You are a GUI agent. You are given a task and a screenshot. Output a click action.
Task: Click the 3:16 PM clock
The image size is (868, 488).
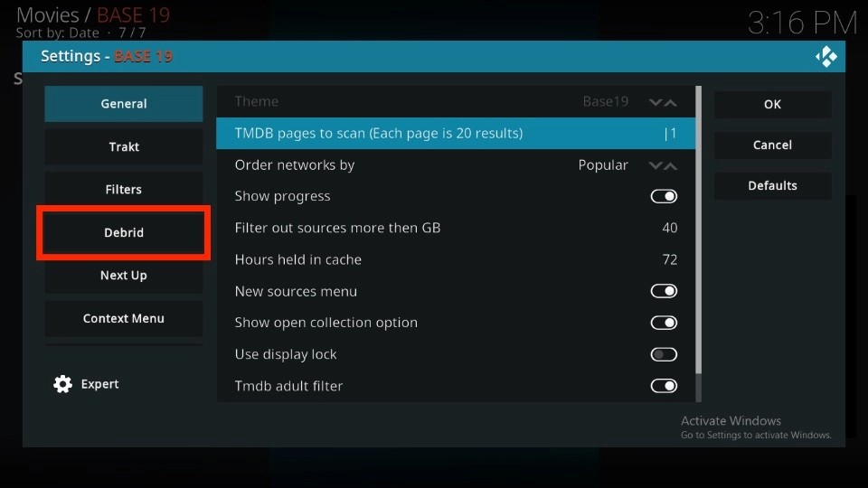tap(802, 23)
